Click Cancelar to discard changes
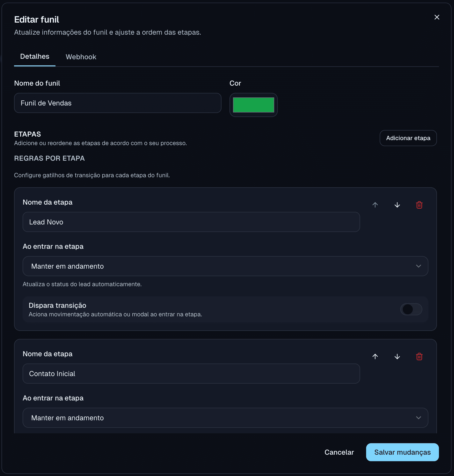The height and width of the screenshot is (476, 454). (339, 452)
